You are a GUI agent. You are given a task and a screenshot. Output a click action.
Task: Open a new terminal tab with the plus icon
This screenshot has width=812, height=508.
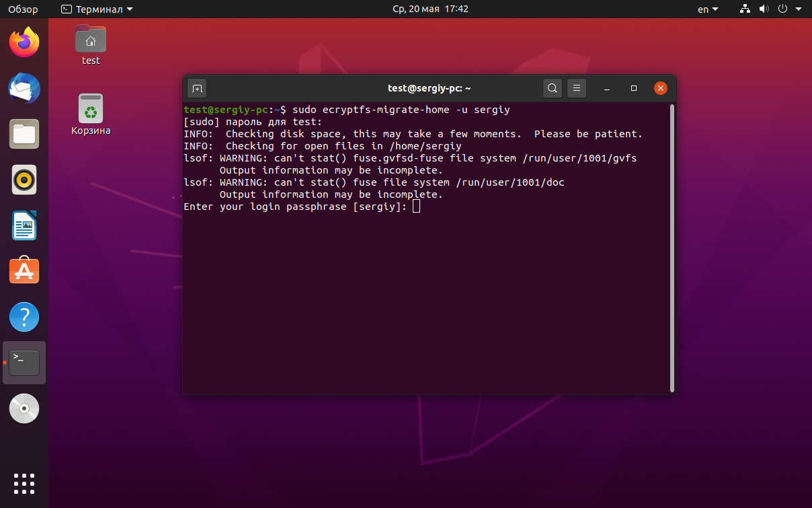[x=197, y=88]
